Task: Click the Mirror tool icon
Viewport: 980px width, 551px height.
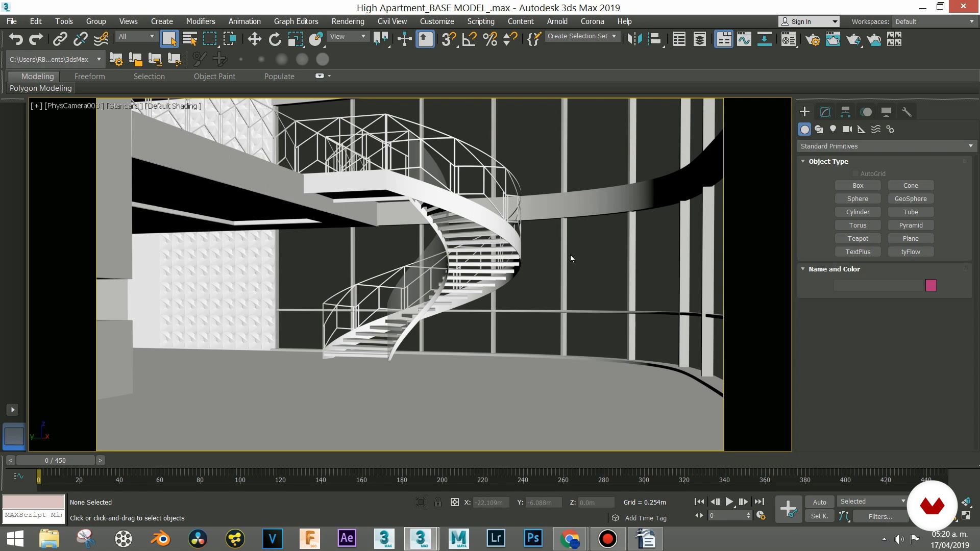Action: point(634,39)
